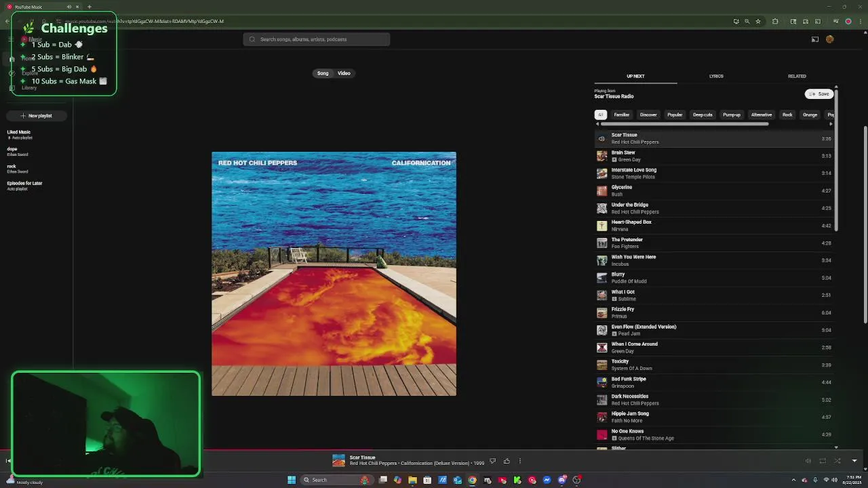Click the filter chips horizontal scrollbar

pos(685,125)
